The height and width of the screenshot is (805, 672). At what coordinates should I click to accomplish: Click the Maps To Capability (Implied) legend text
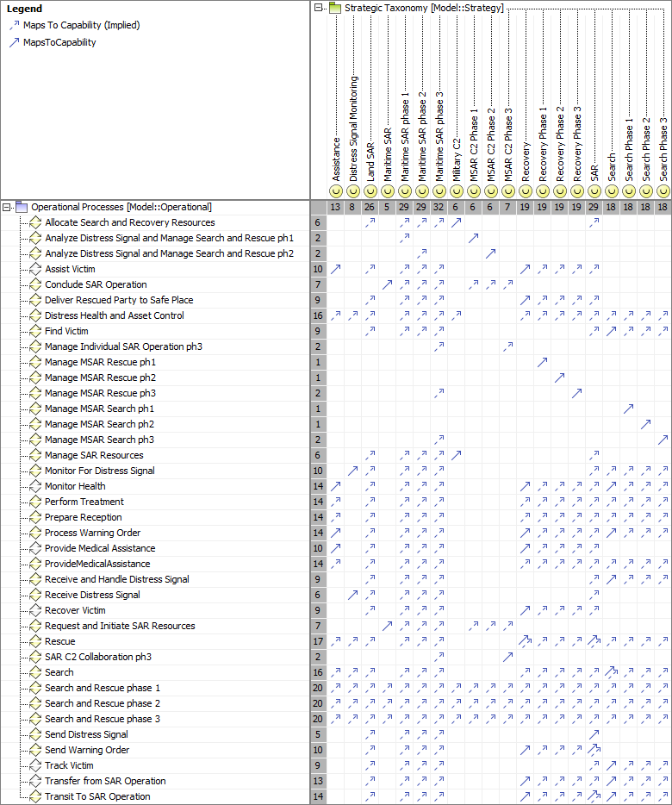coord(82,25)
